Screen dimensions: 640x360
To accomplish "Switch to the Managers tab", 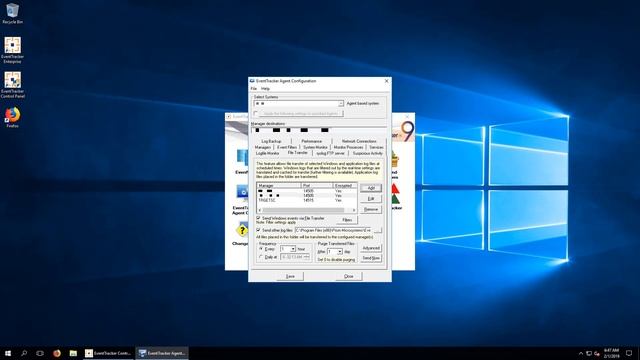I will pyautogui.click(x=263, y=147).
